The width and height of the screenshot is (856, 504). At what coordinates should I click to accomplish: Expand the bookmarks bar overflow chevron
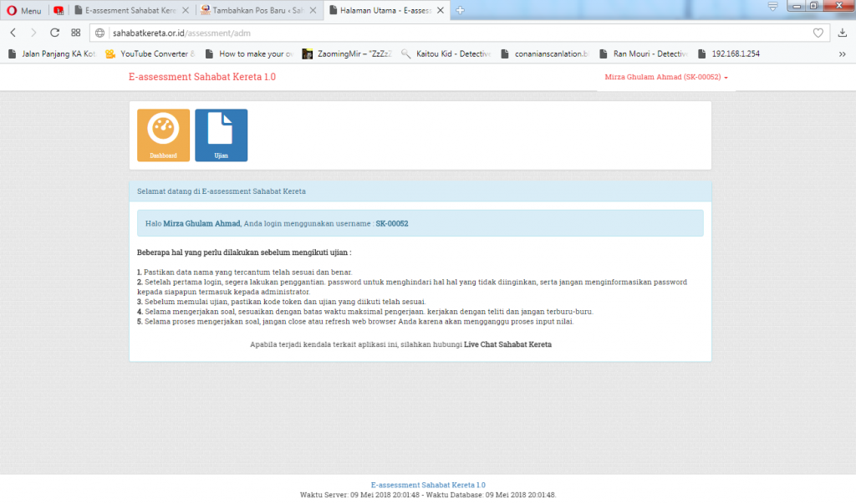pyautogui.click(x=841, y=53)
